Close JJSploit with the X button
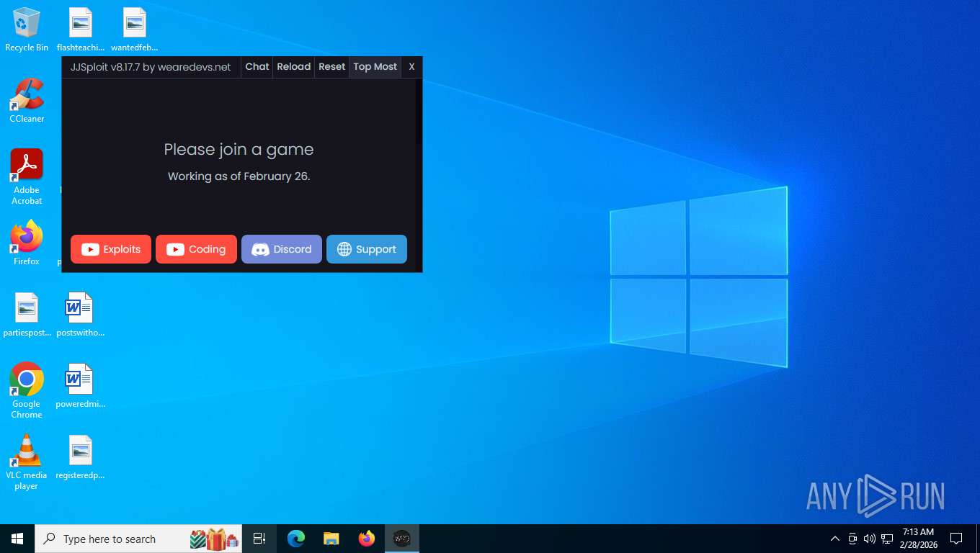Viewport: 980px width, 553px height. click(411, 66)
